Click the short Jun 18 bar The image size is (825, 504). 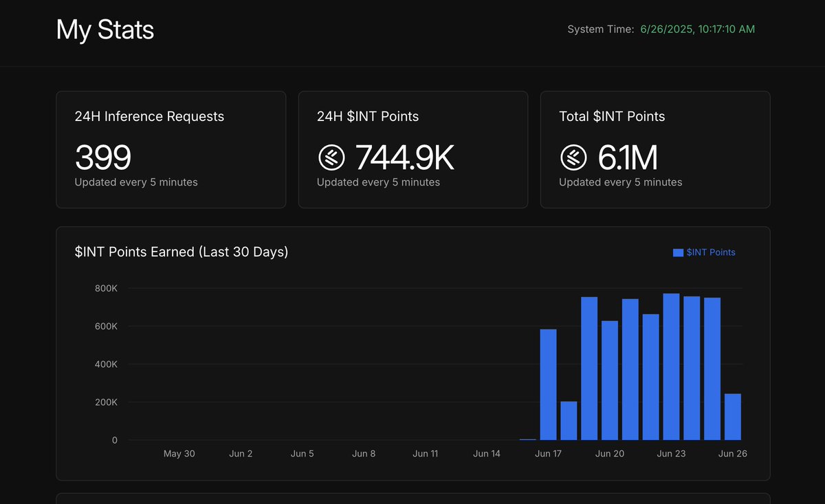pyautogui.click(x=569, y=421)
